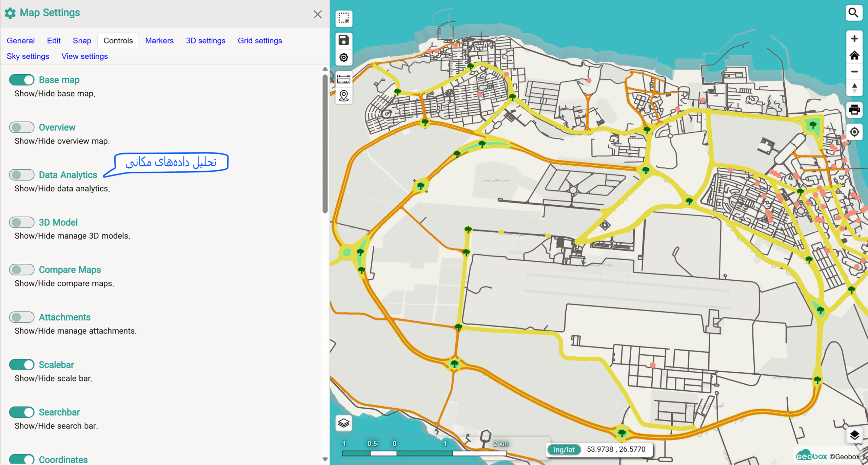
Task: Select the ruler measurement tool
Action: (343, 79)
